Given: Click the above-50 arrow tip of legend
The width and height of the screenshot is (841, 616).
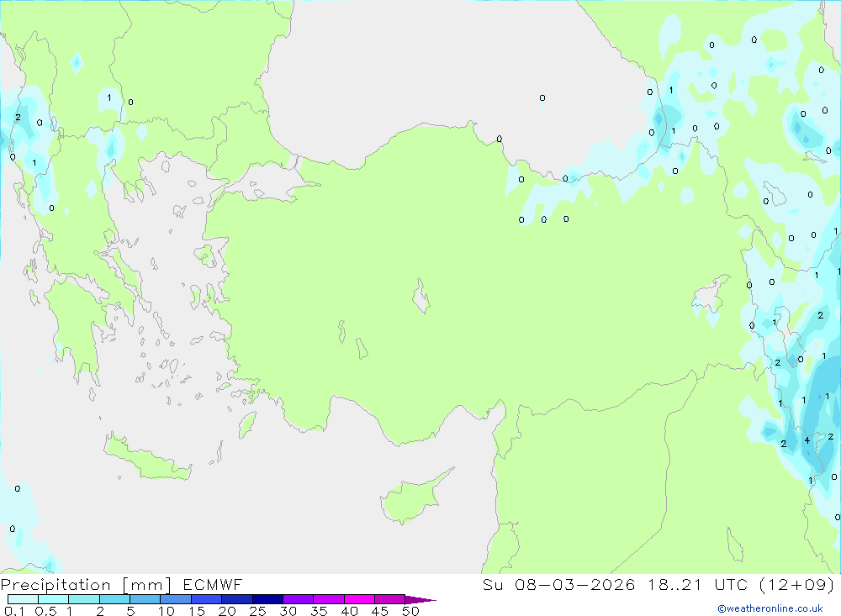Looking at the screenshot, I should point(420,600).
